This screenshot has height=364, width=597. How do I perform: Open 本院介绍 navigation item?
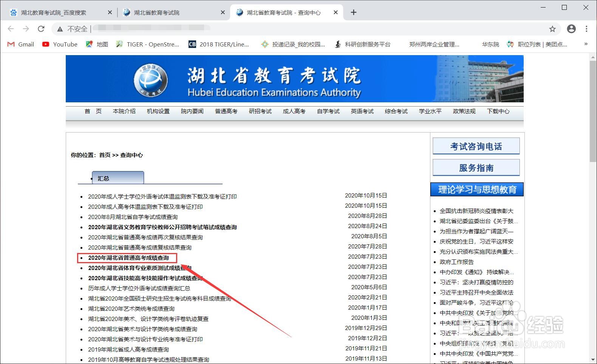click(124, 111)
